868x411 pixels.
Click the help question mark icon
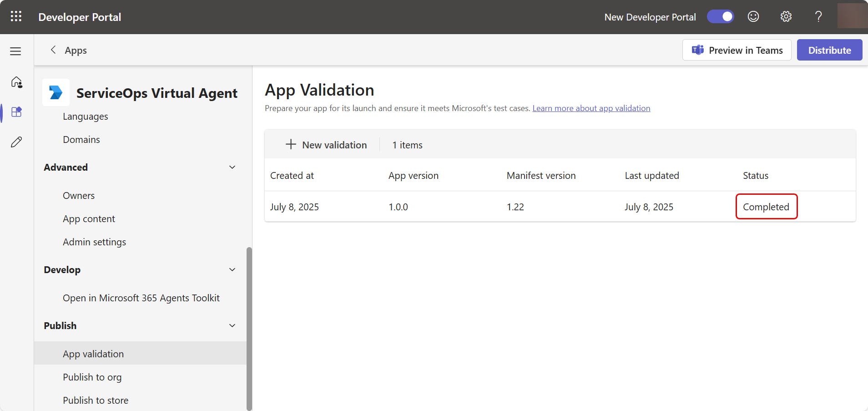818,17
